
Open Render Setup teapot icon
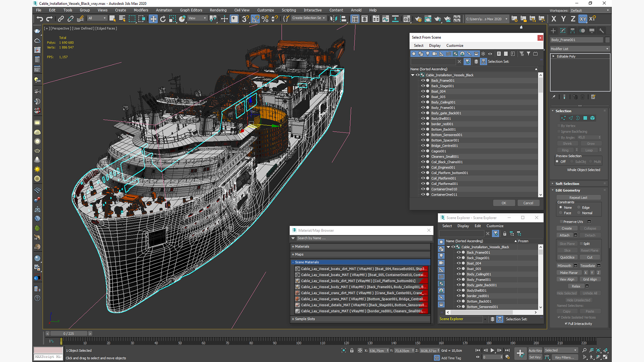[418, 19]
